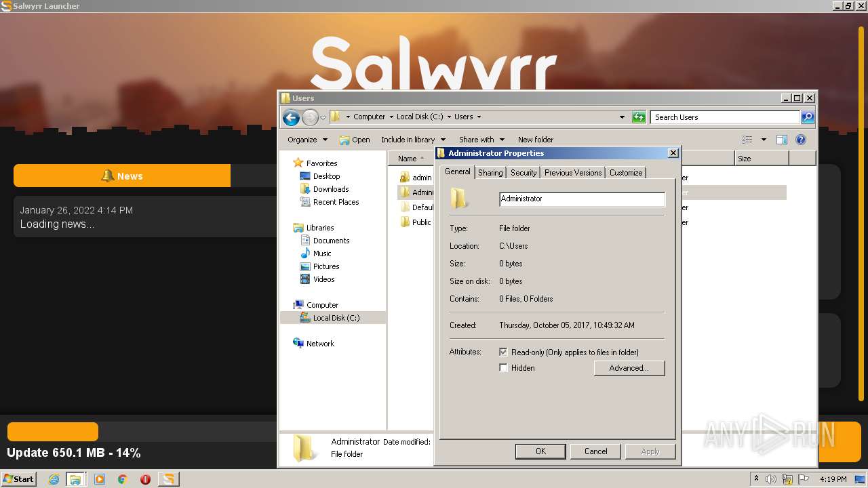Click the volume speaker tray icon
868x488 pixels.
(x=771, y=479)
